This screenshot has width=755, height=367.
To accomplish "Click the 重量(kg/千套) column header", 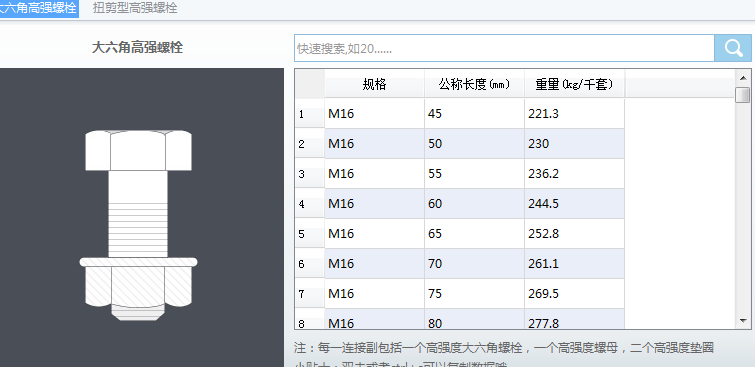I will 574,84.
